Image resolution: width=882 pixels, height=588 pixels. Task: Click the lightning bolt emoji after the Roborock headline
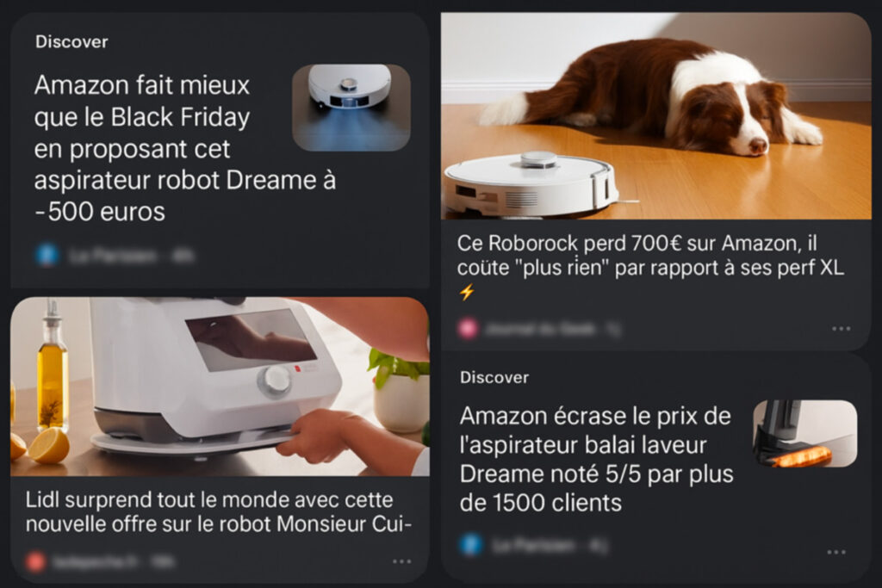pos(466,293)
